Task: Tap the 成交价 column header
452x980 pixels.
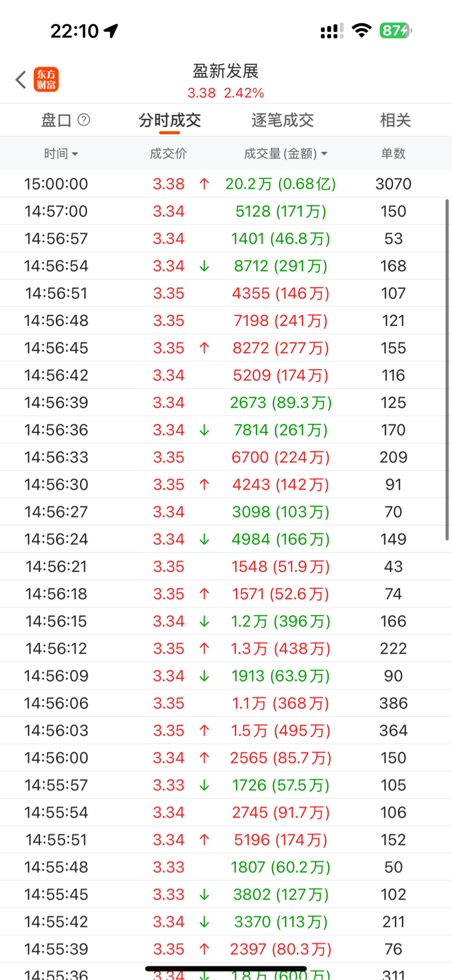Action: point(168,154)
